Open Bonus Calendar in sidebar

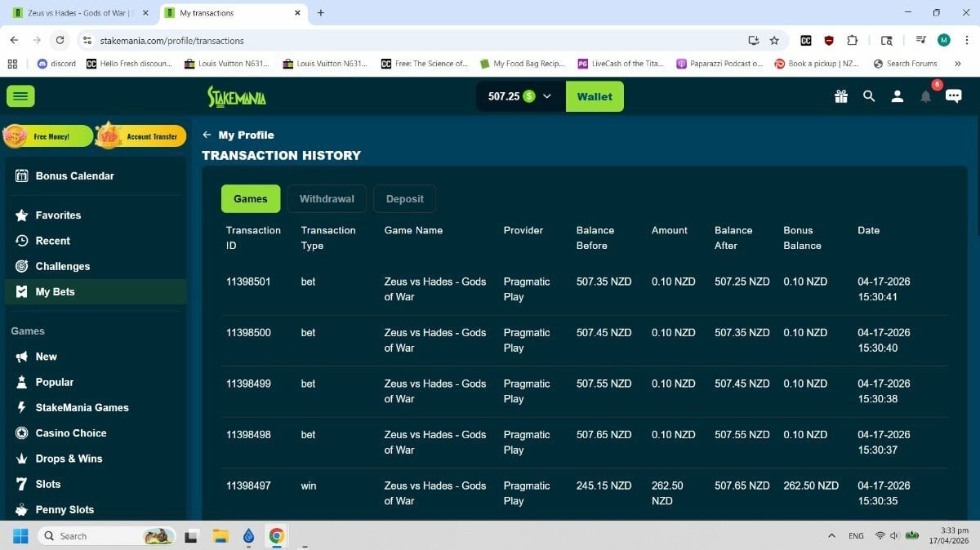click(x=74, y=176)
